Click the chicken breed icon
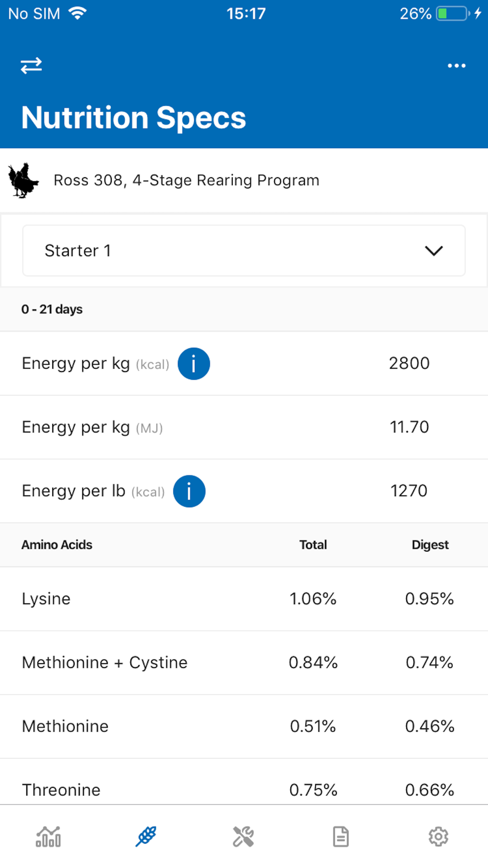This screenshot has width=488, height=868. pos(23,180)
